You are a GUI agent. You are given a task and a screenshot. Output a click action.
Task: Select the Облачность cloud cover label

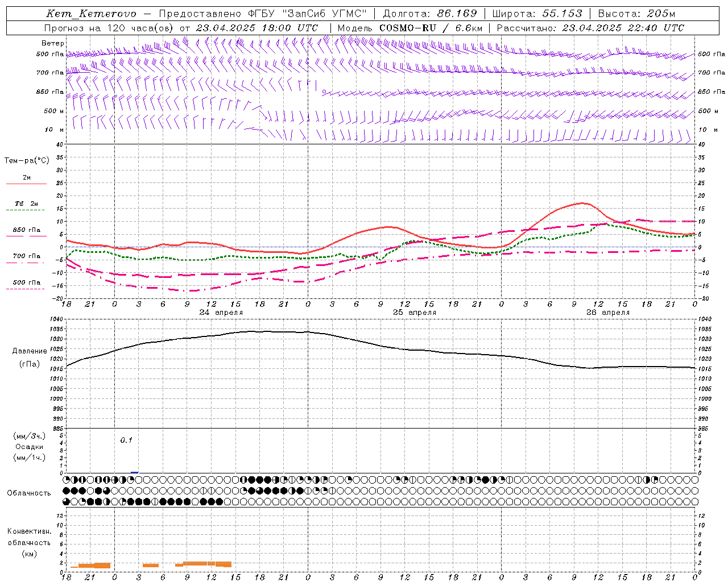(x=29, y=493)
